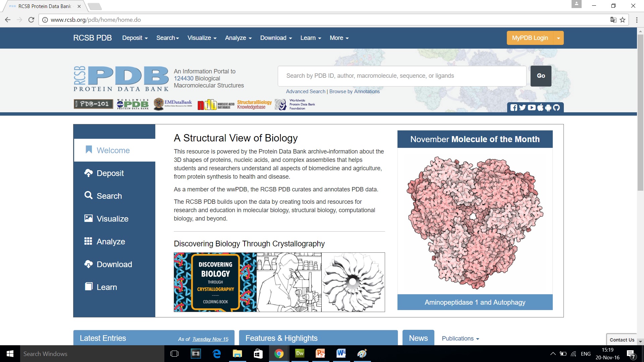The image size is (644, 362).
Task: Expand the Deposit menu in top navbar
Action: click(x=135, y=38)
